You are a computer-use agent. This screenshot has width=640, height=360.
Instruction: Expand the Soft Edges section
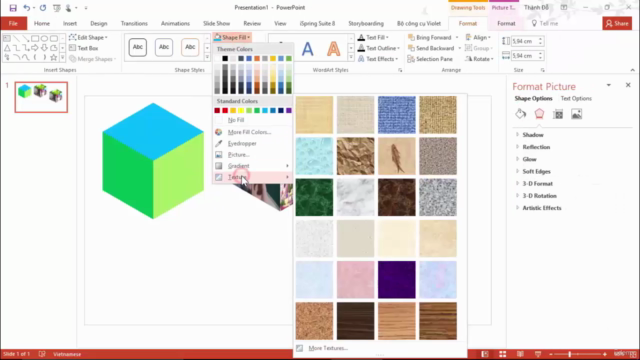[x=536, y=171]
